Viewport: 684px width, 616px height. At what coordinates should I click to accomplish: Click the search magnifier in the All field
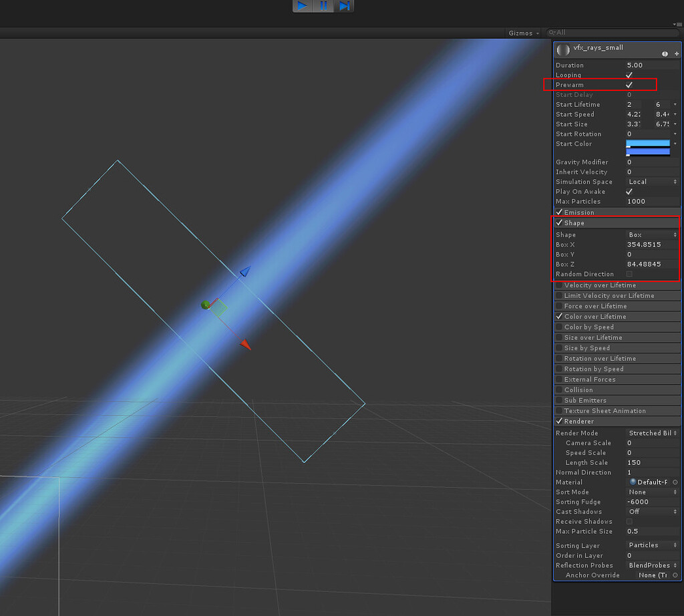pos(552,32)
